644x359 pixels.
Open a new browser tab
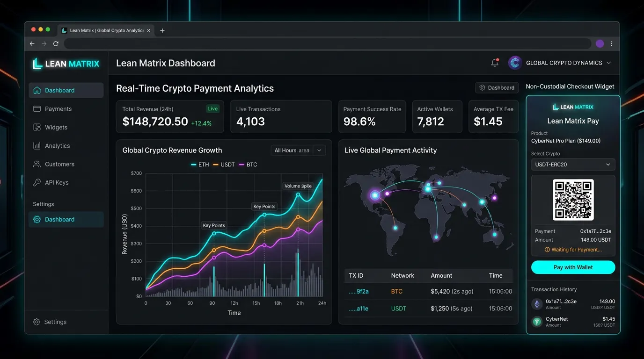[162, 30]
